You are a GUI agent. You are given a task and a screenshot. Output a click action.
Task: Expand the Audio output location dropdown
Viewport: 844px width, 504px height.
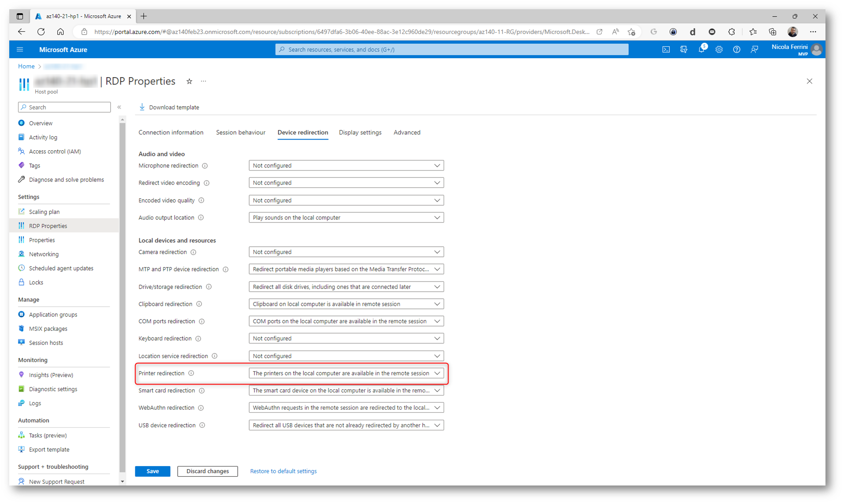(x=346, y=218)
